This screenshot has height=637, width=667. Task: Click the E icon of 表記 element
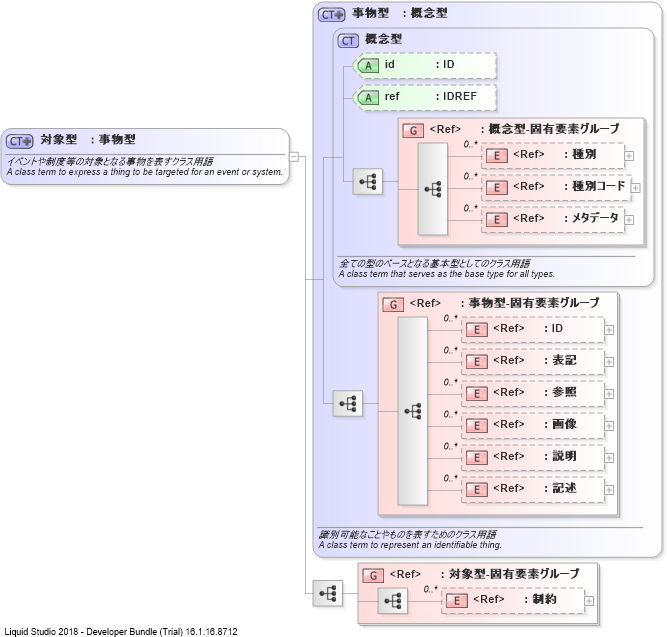(x=476, y=362)
